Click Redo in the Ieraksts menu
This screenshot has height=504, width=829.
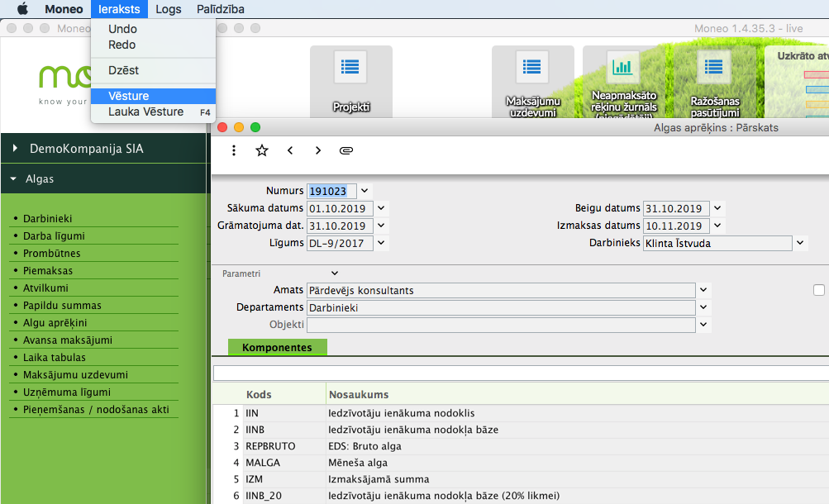coord(154,45)
